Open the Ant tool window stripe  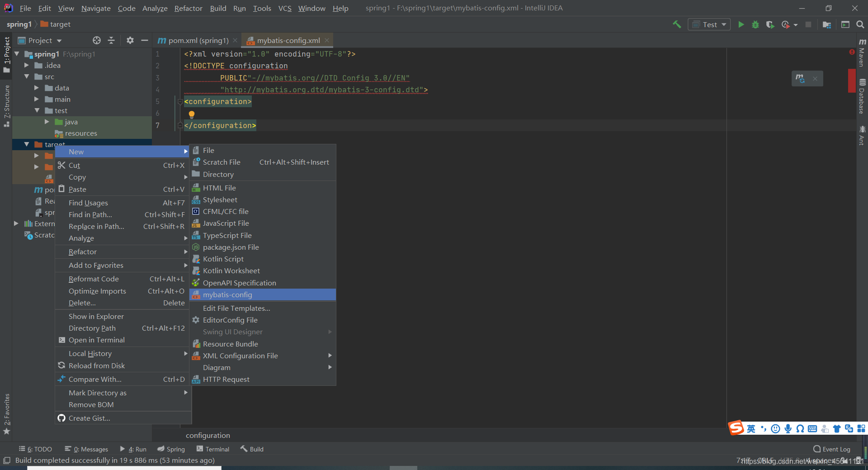point(862,135)
